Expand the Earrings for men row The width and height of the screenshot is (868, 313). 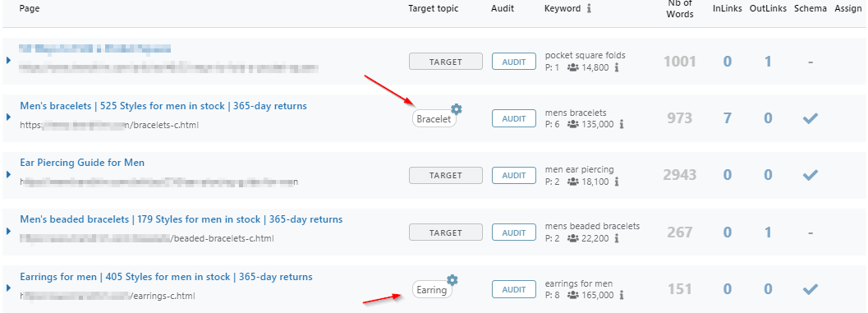pyautogui.click(x=8, y=288)
